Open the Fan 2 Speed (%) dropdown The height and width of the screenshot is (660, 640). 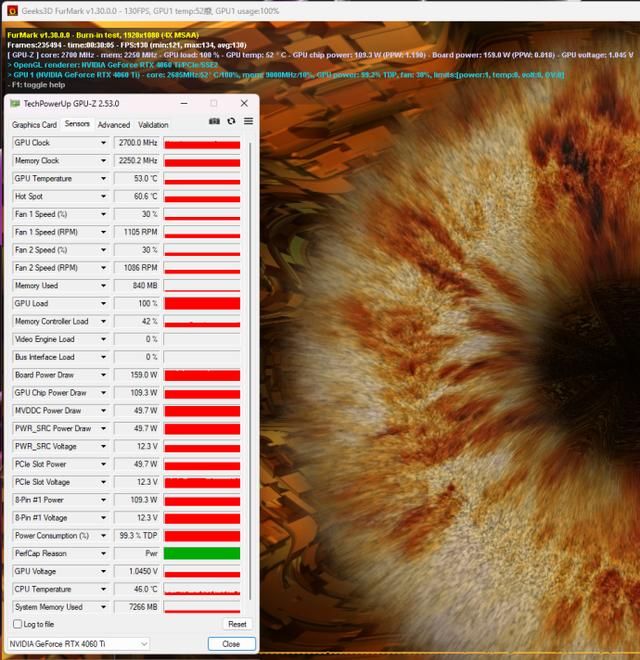click(103, 250)
